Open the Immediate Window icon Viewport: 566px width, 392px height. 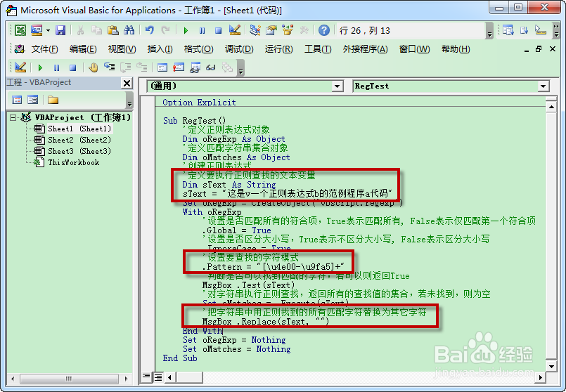[179, 67]
